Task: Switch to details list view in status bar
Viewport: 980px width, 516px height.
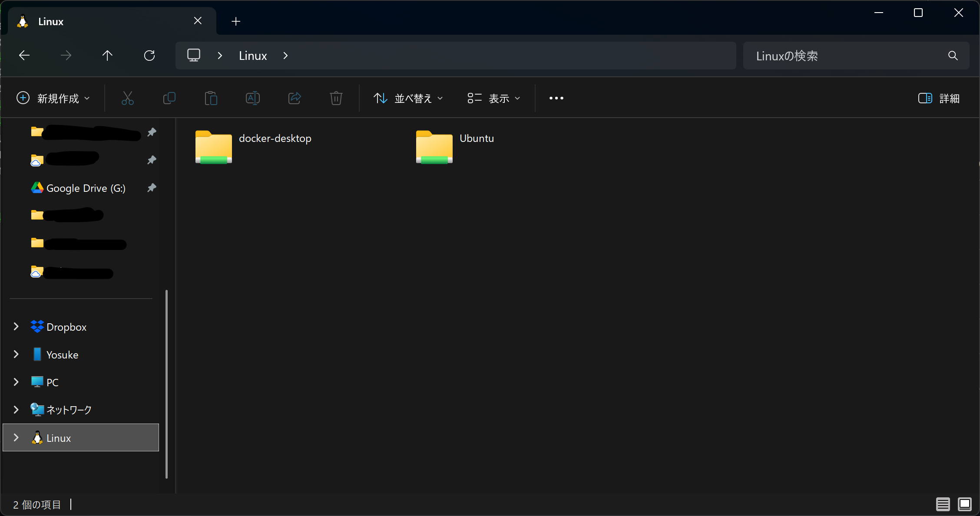Action: coord(942,504)
